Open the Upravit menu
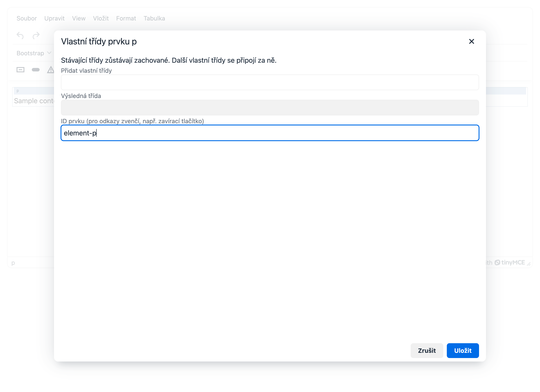 54,18
